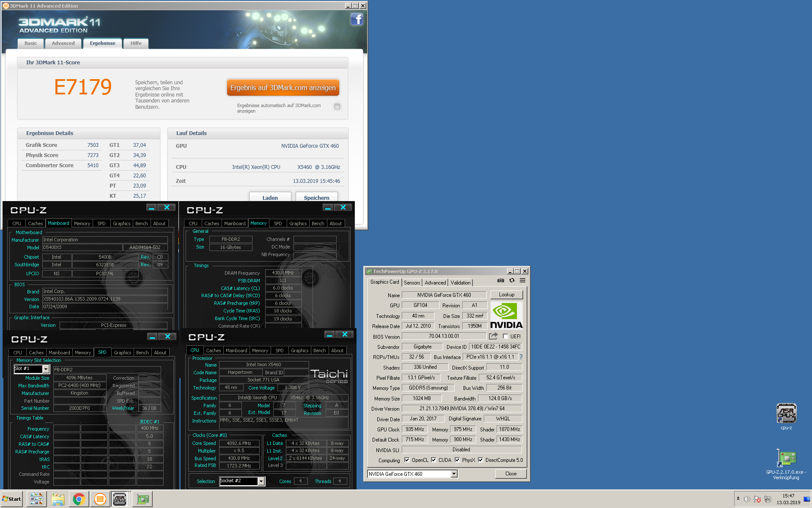Click the Bus Interface question mark
This screenshot has height=508, width=812.
pyautogui.click(x=521, y=357)
